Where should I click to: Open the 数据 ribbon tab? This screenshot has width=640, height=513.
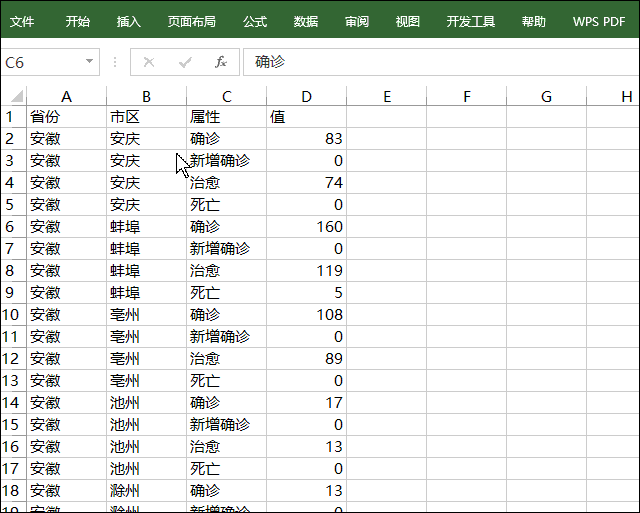tap(306, 21)
